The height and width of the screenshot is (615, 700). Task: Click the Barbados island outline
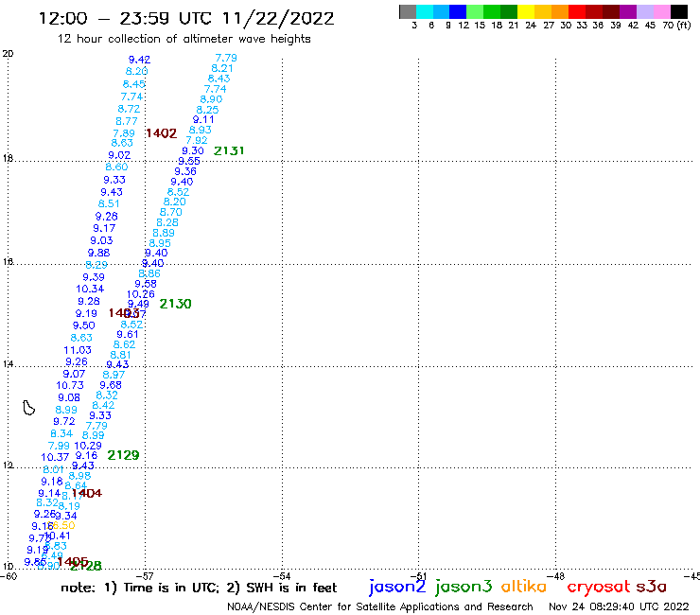pyautogui.click(x=29, y=408)
